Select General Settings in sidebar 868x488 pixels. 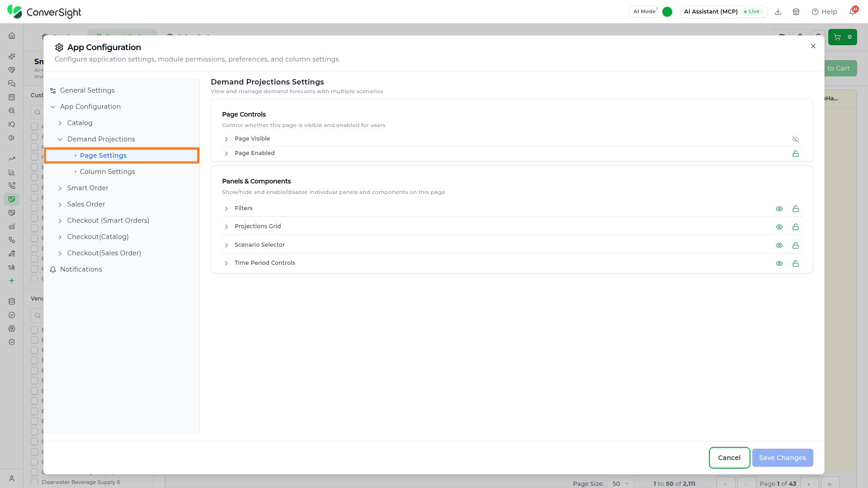click(87, 90)
